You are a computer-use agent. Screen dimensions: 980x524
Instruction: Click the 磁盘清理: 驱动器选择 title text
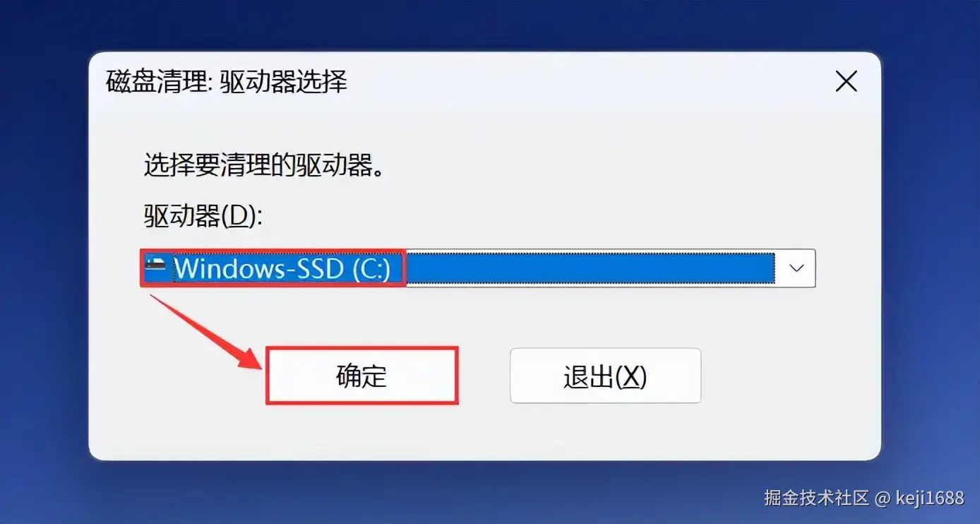tap(227, 82)
